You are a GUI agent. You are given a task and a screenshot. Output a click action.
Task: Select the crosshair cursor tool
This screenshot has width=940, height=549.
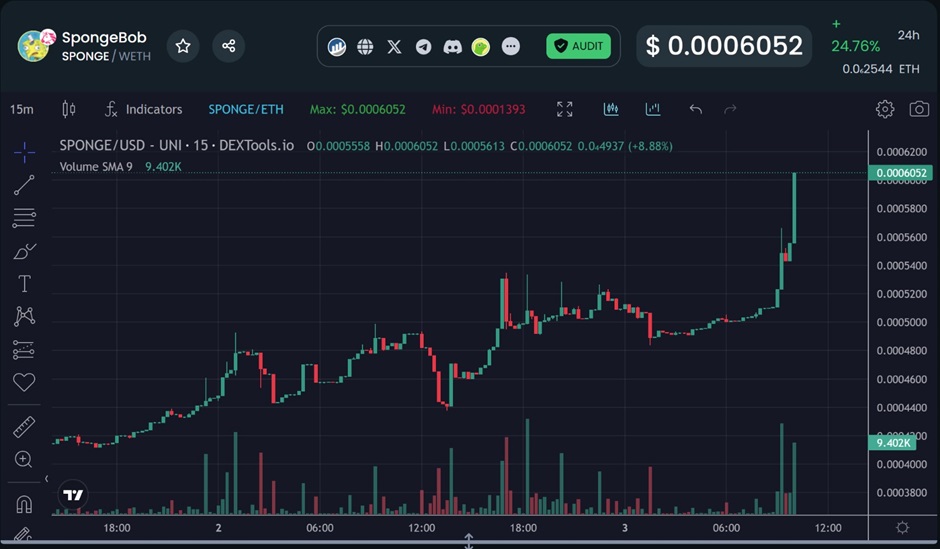[24, 152]
